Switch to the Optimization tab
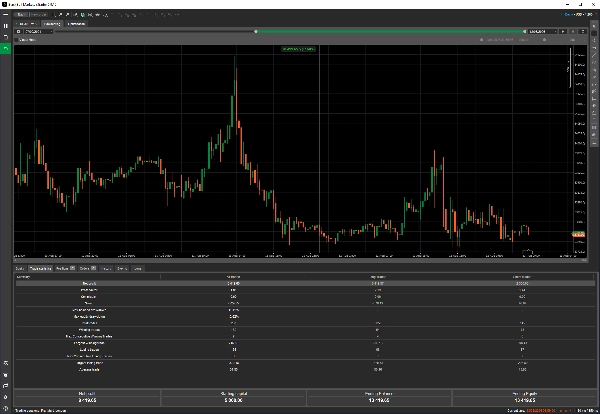600x414 pixels. pos(76,24)
